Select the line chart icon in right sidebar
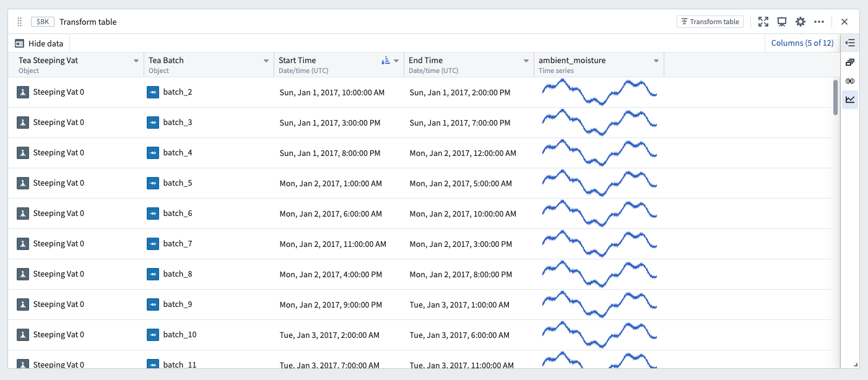The image size is (868, 380). [x=850, y=99]
